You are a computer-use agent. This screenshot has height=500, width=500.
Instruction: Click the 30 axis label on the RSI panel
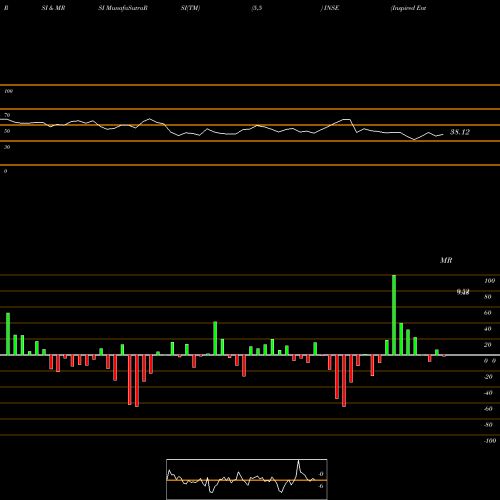tap(7, 147)
